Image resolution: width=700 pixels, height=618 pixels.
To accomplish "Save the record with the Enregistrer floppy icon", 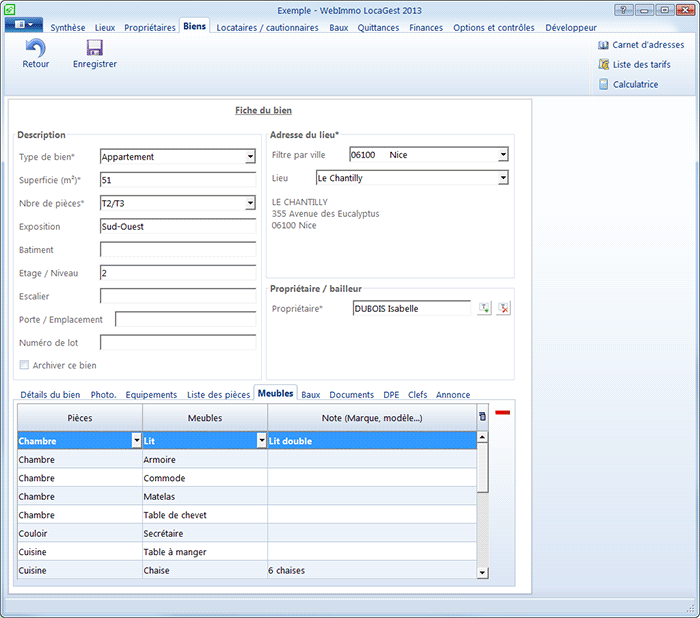I will (94, 48).
